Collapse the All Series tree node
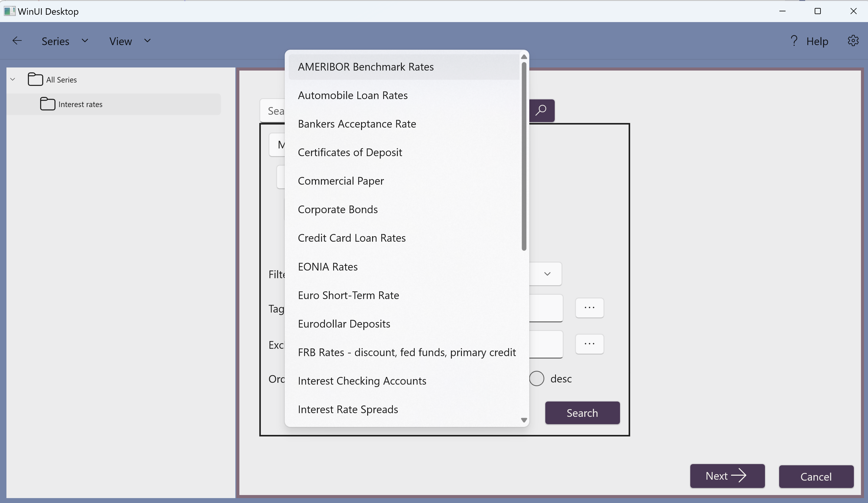 point(13,79)
